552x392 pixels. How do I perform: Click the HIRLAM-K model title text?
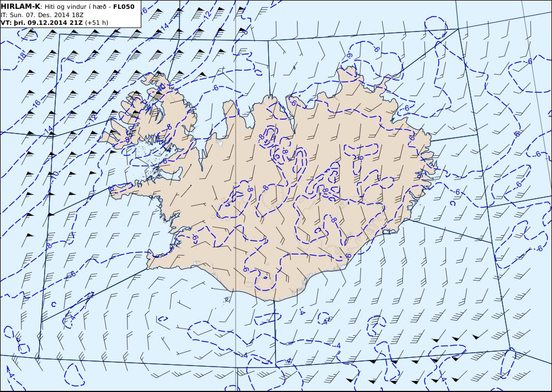pos(21,7)
